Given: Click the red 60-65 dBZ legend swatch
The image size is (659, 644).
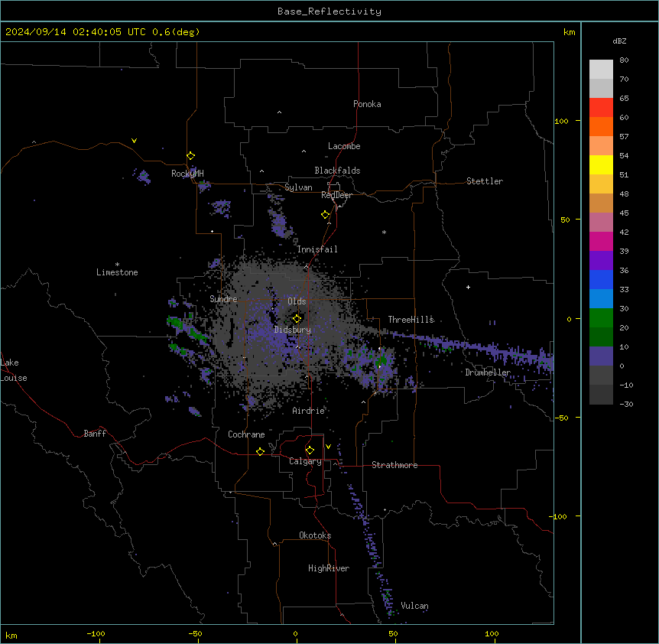Looking at the screenshot, I should click(601, 108).
